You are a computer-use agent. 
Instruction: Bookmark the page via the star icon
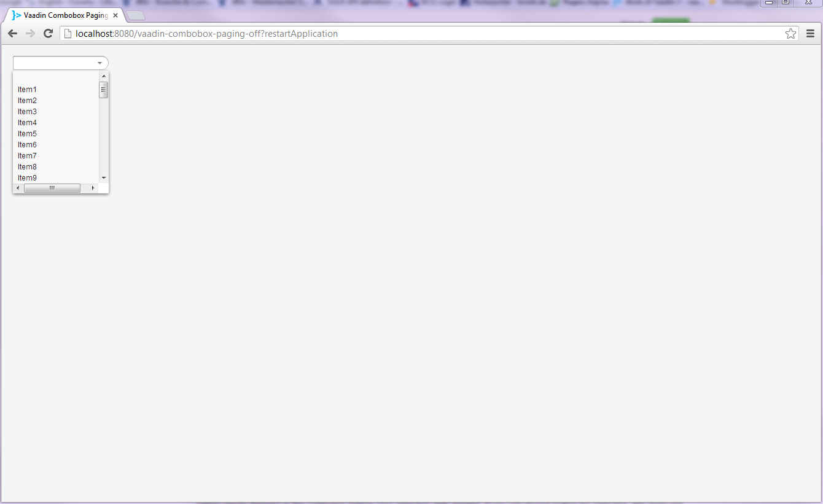(790, 33)
